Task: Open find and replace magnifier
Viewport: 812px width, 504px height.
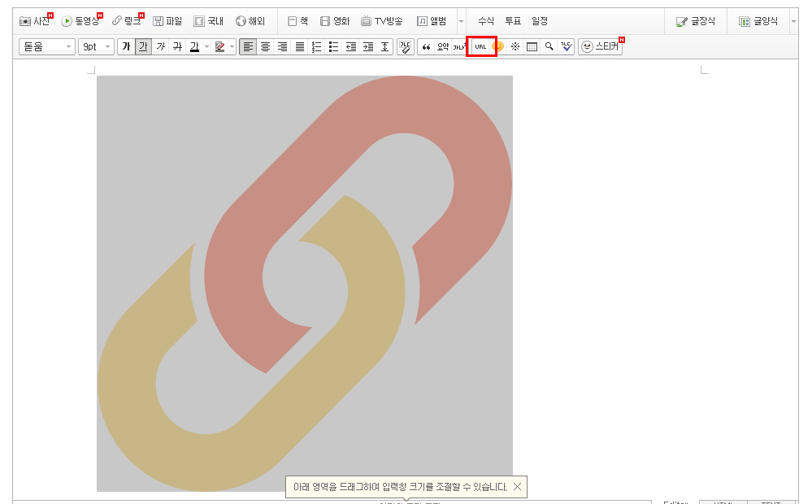Action: [x=549, y=46]
